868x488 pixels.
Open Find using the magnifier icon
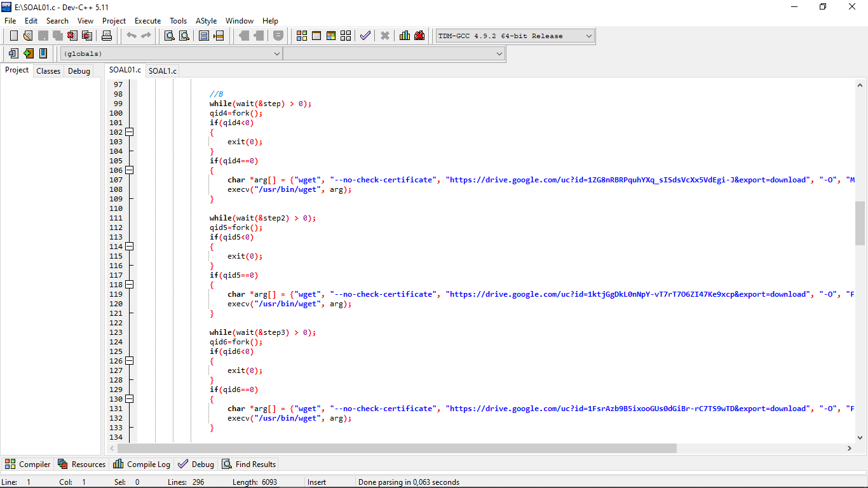(x=170, y=36)
